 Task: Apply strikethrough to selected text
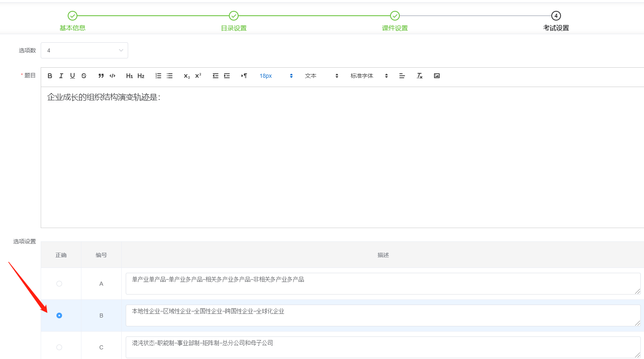click(x=84, y=76)
